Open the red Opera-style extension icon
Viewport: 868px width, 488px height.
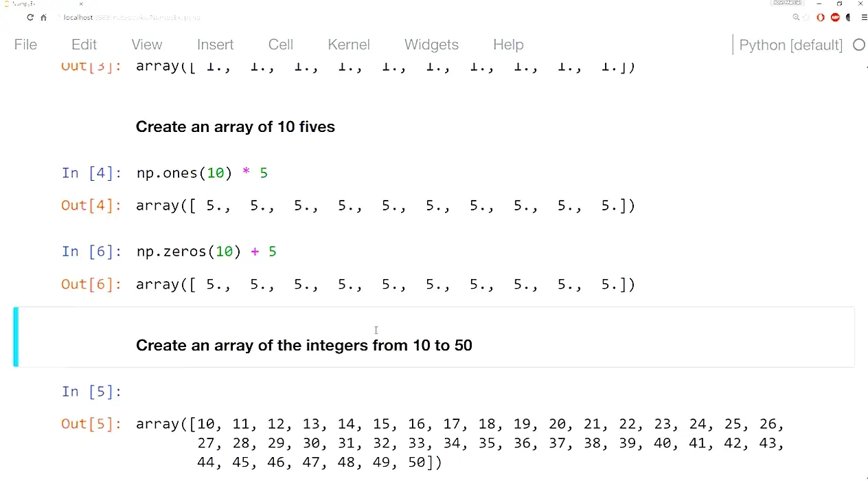click(821, 17)
